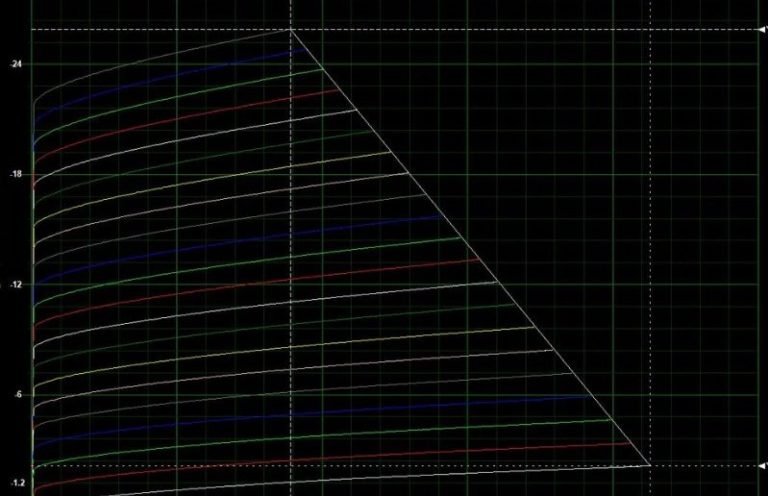Click where the diagonal line meets the lower cursor

click(649, 465)
